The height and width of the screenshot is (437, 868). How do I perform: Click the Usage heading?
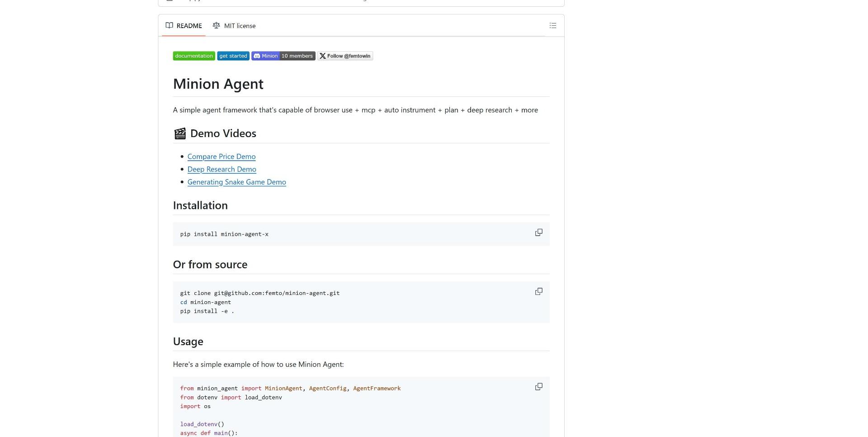click(188, 342)
